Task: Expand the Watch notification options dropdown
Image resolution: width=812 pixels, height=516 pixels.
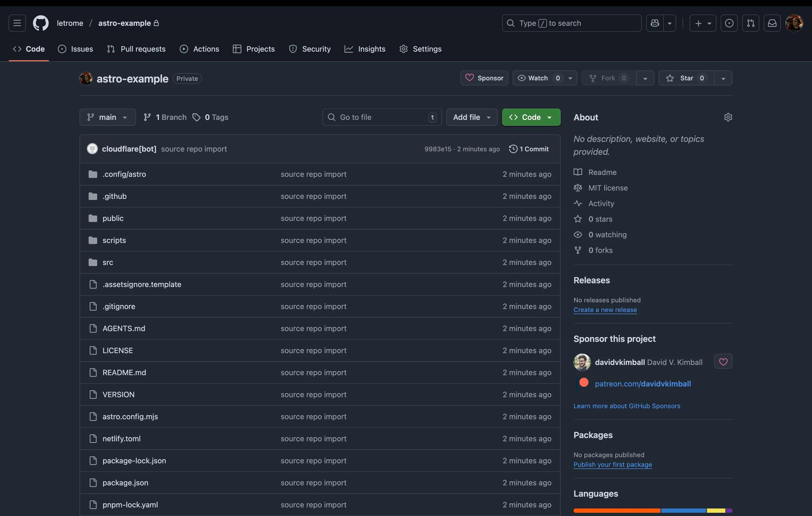Action: [x=570, y=78]
